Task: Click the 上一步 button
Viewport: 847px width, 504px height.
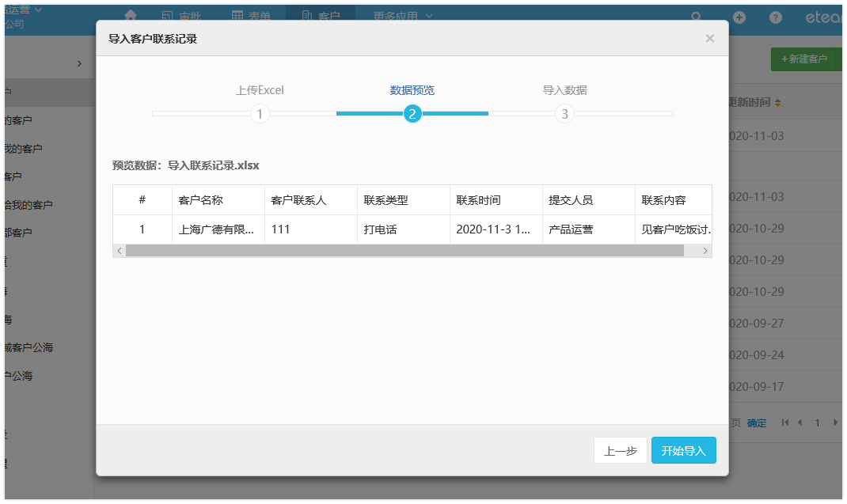Action: (620, 450)
